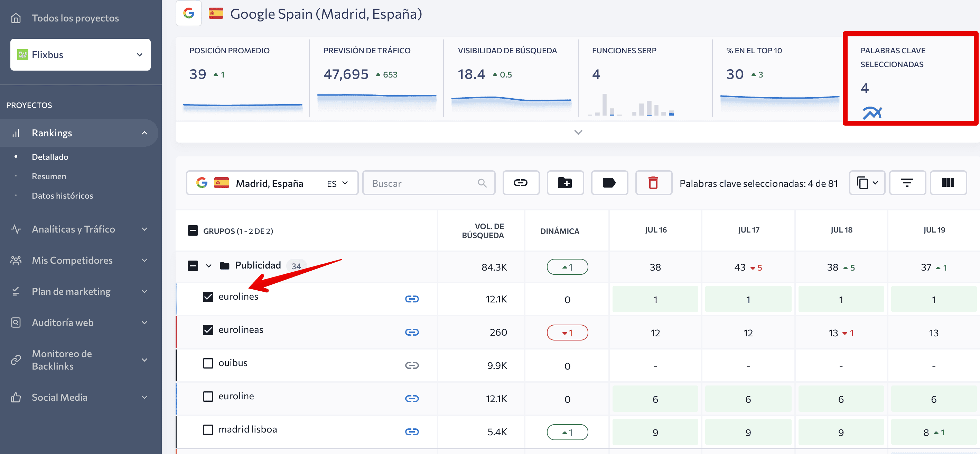This screenshot has height=454, width=980.
Task: Click the Plan de marketing checklist icon
Action: (x=16, y=291)
